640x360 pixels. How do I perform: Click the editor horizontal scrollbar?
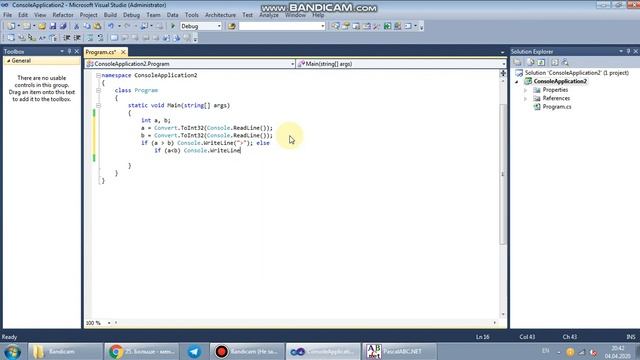pos(305,323)
